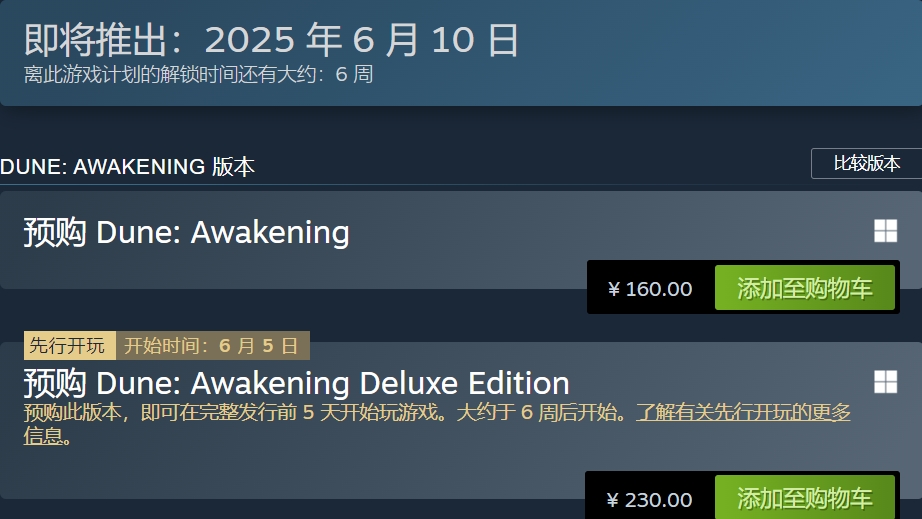Open 了解有关先行开玩的更多信息 link

pos(743,412)
